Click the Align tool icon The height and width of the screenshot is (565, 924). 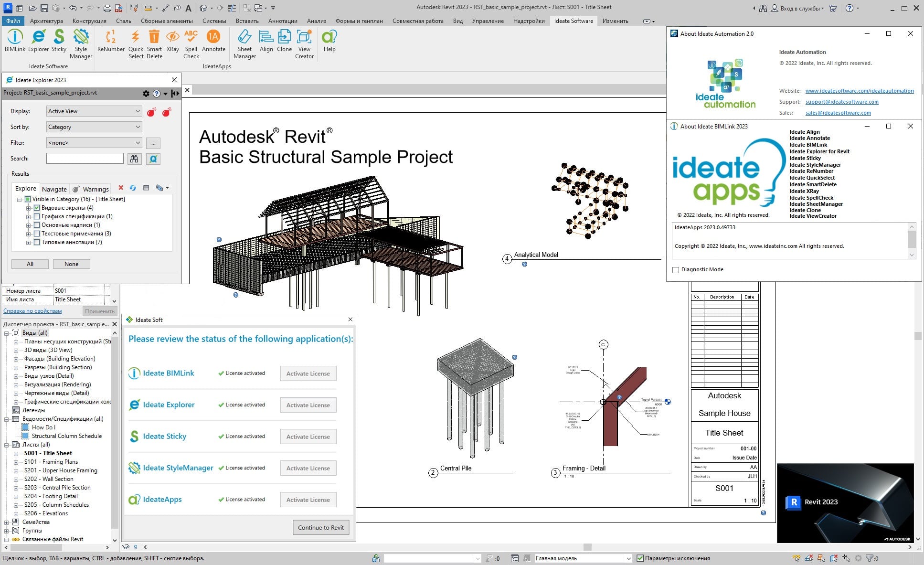tap(266, 41)
